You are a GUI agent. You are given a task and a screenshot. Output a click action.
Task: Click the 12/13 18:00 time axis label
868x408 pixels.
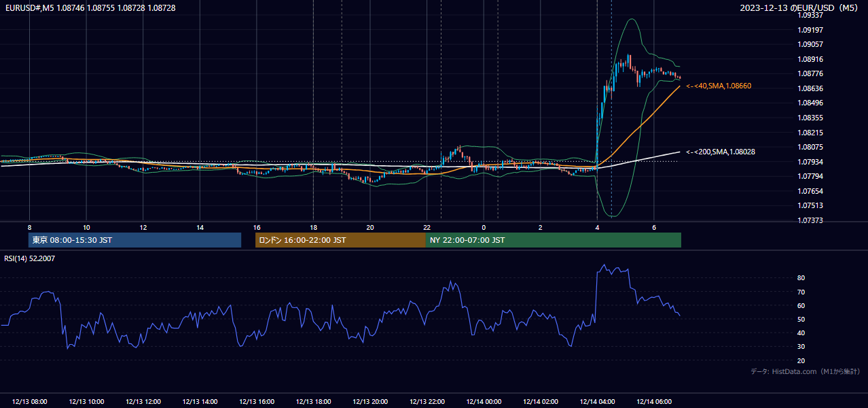pyautogui.click(x=313, y=402)
